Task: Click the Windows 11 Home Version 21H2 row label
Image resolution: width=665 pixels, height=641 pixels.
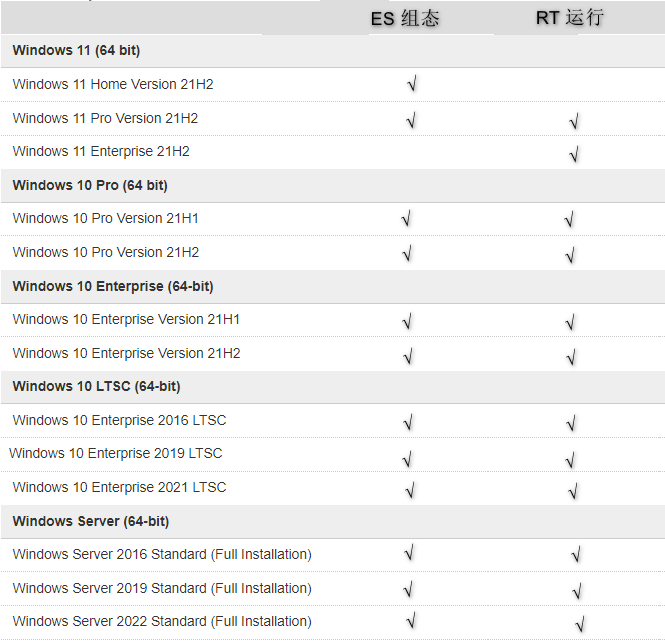Action: point(113,84)
